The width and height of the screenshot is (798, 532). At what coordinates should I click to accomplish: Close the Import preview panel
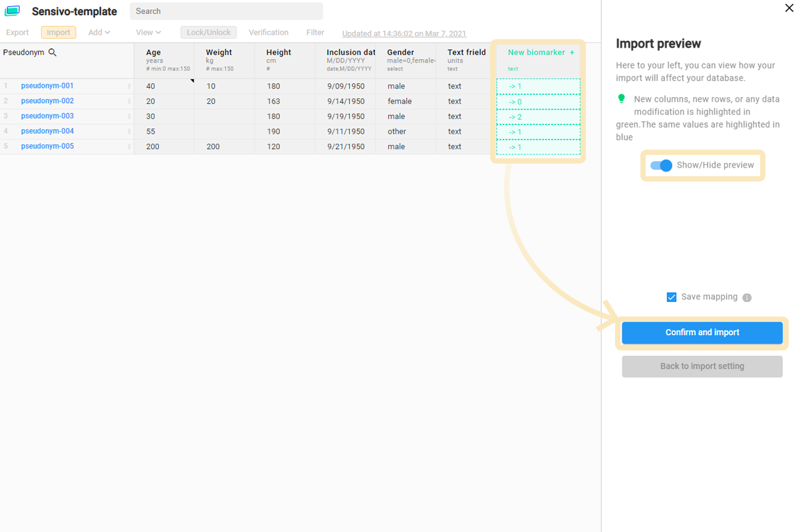coord(789,8)
